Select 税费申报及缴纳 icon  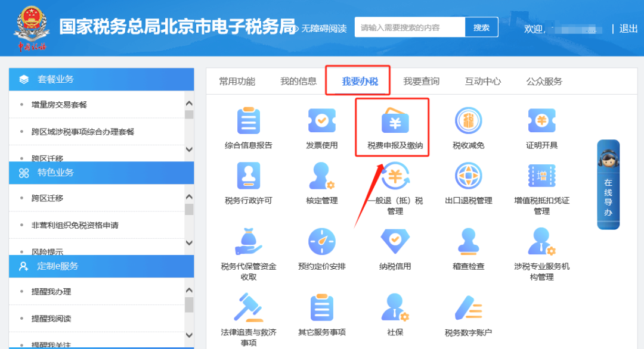395,120
